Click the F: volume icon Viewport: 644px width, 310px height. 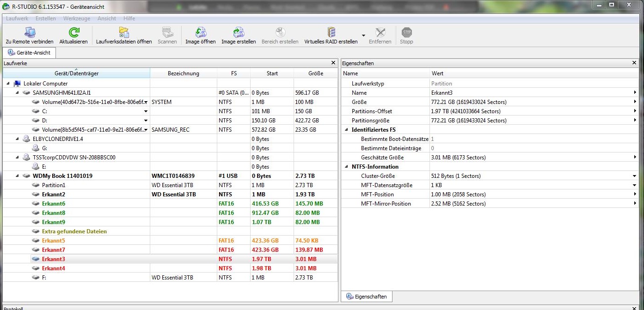point(36,278)
